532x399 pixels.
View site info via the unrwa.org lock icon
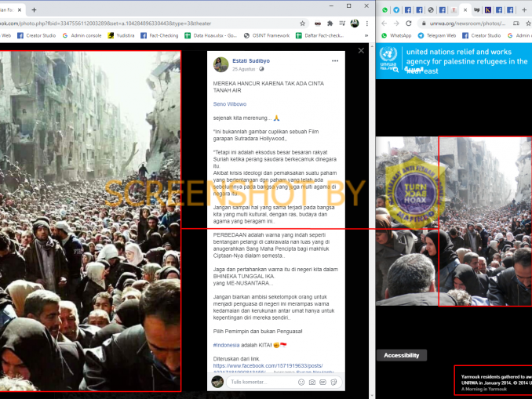pyautogui.click(x=424, y=24)
